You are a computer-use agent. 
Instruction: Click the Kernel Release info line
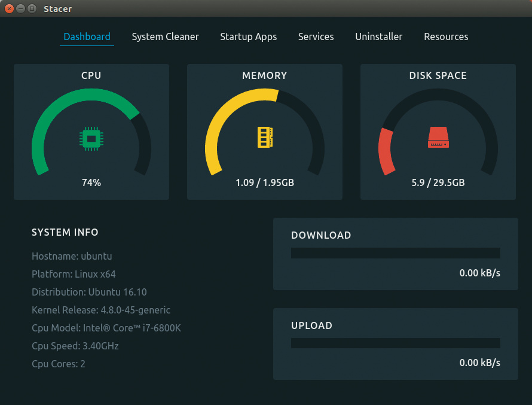click(x=101, y=310)
